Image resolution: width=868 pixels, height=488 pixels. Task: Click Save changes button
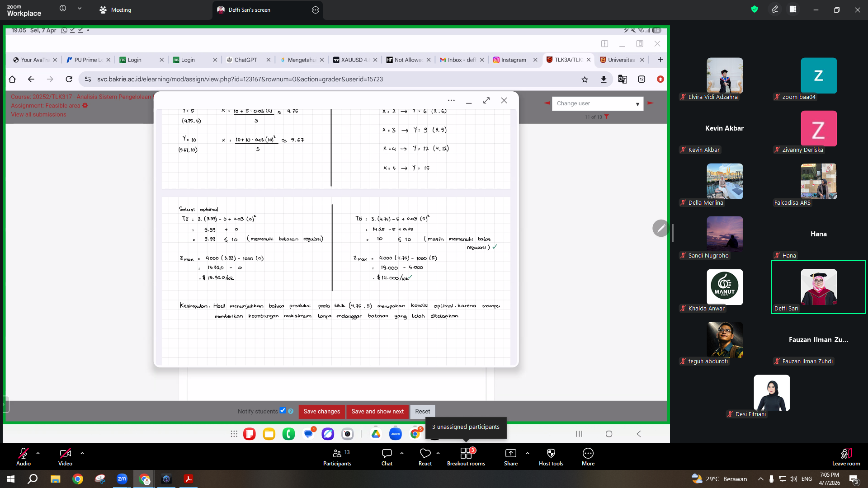[x=322, y=411]
